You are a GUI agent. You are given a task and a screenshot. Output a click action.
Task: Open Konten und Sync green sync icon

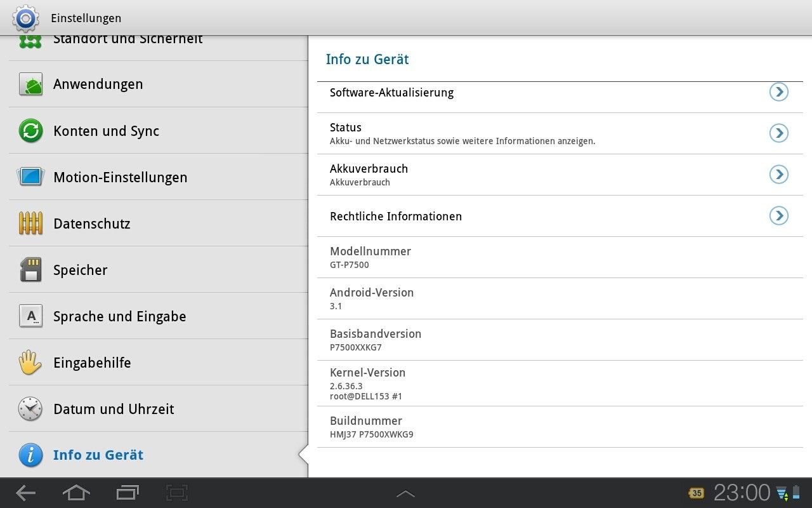pos(30,131)
